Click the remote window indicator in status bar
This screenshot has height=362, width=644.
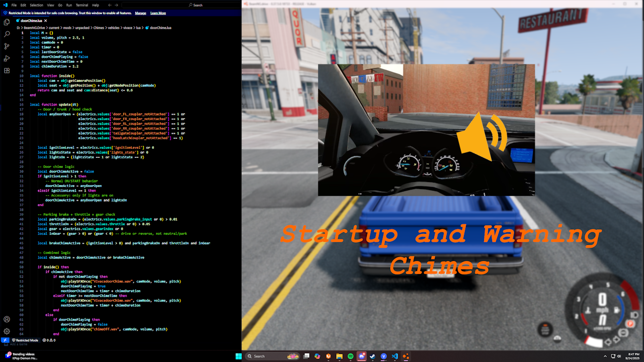5,340
